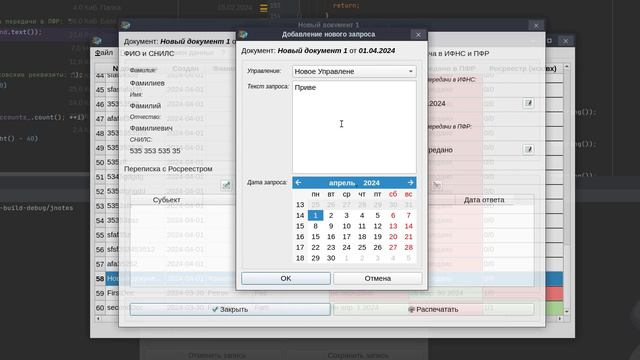640x360 pixels.
Task: Click app icon in Новый документ 1 title bar
Action: click(126, 25)
